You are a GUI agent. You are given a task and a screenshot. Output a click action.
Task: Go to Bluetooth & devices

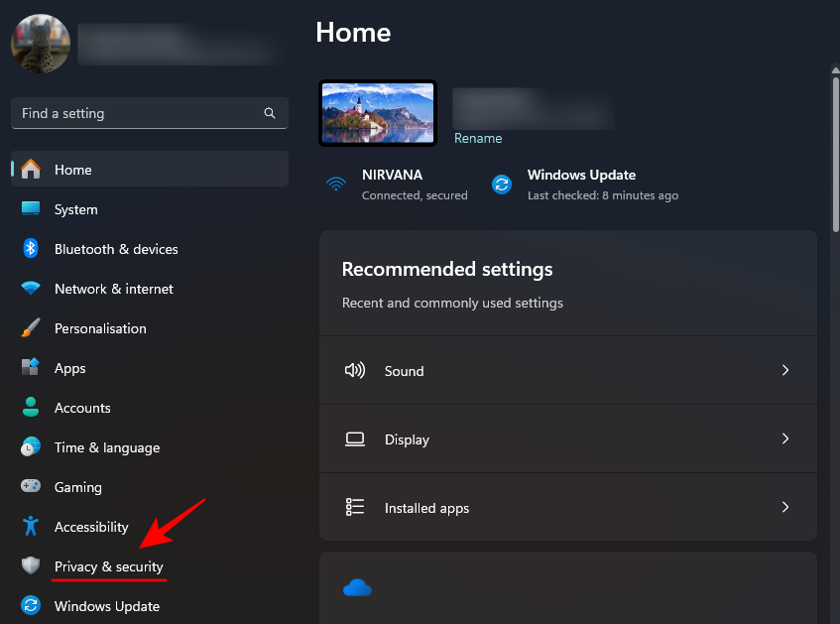[x=150, y=249]
